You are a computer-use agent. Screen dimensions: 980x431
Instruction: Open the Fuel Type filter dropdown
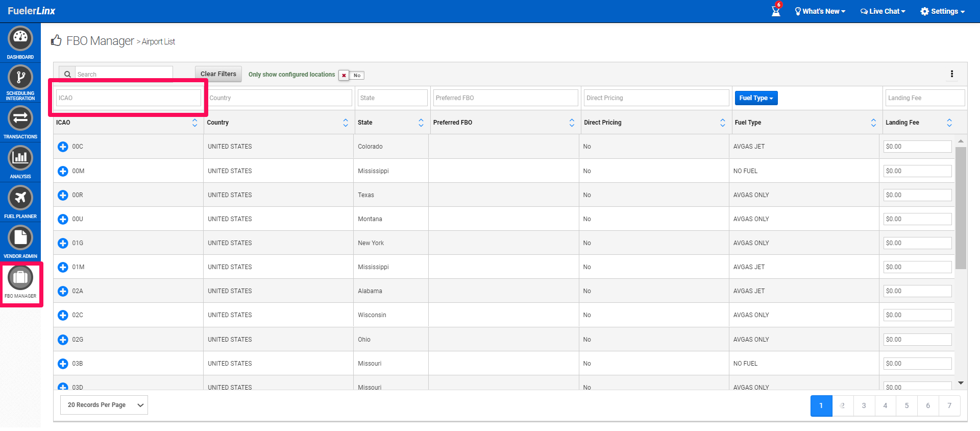click(756, 98)
